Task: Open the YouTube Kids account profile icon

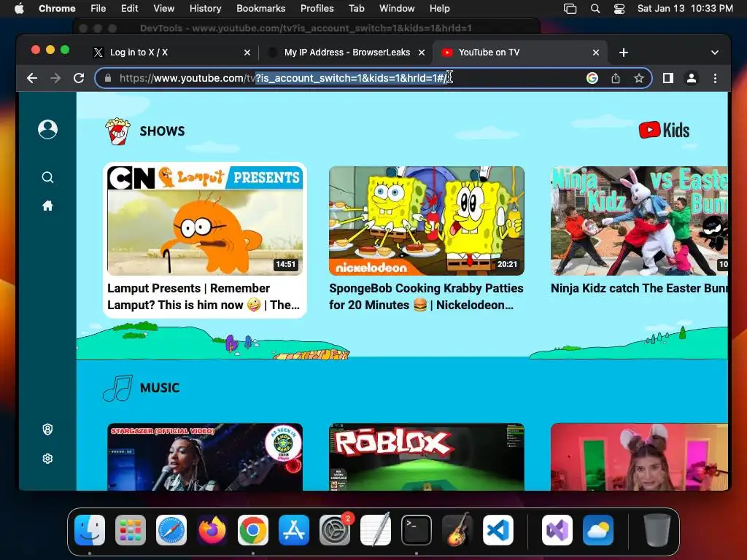Action: click(x=47, y=129)
